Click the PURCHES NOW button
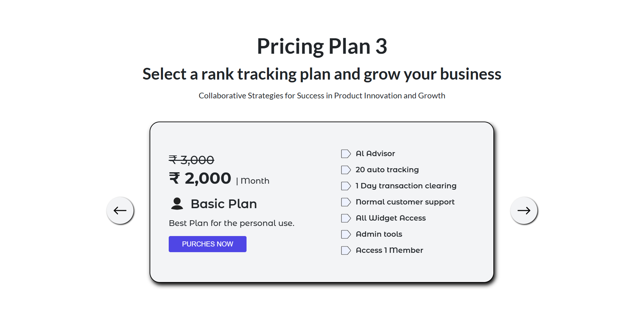The image size is (644, 323). [x=208, y=244]
